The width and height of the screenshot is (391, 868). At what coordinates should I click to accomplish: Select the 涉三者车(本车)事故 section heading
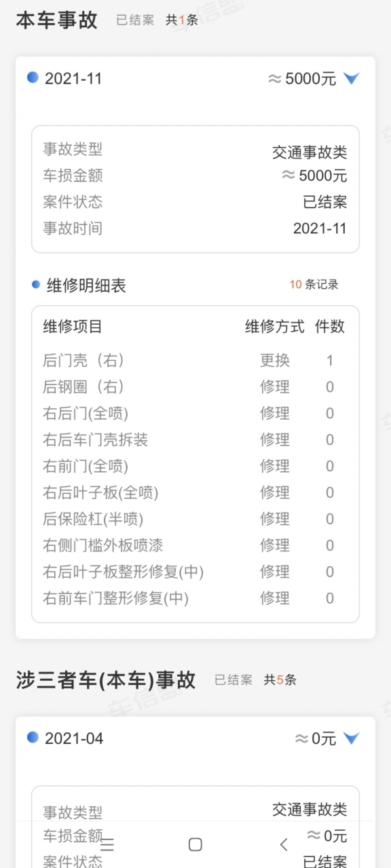coord(106,679)
